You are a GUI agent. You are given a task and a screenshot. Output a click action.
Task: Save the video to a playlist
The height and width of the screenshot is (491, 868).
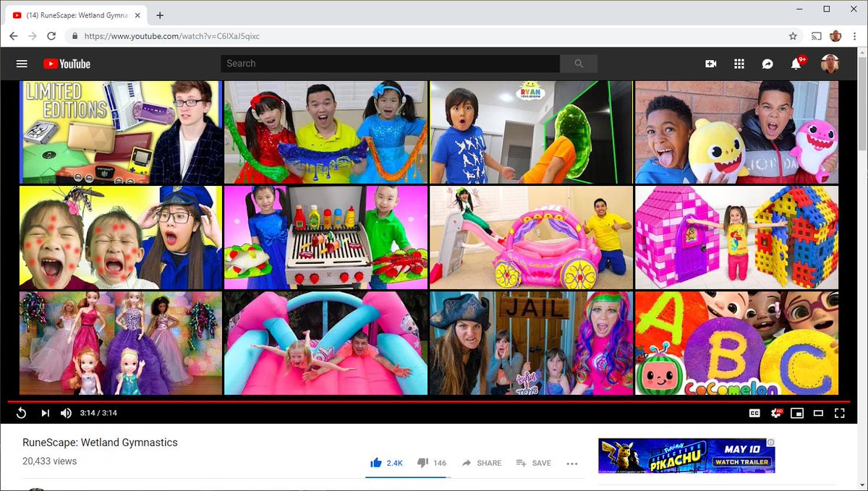coord(534,463)
